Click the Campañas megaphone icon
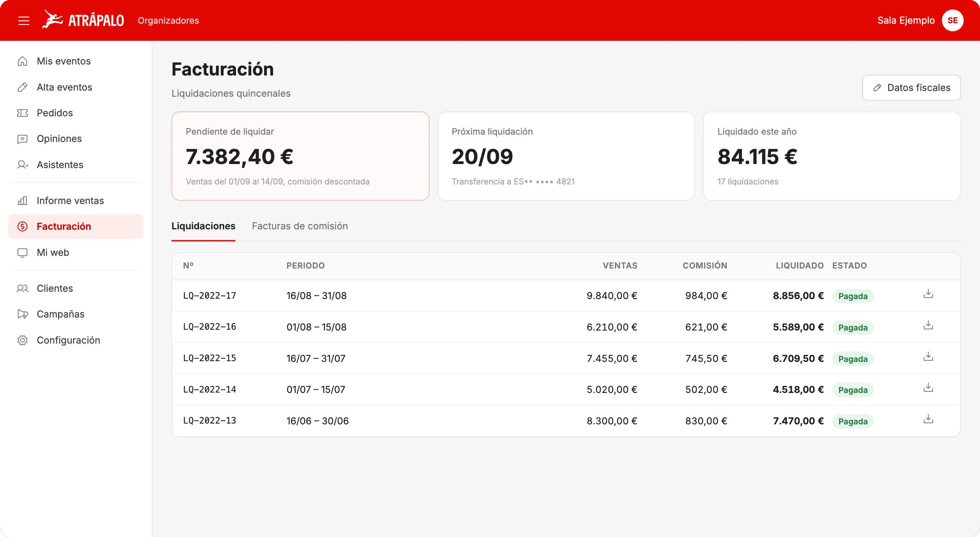The image size is (980, 537). coord(22,314)
